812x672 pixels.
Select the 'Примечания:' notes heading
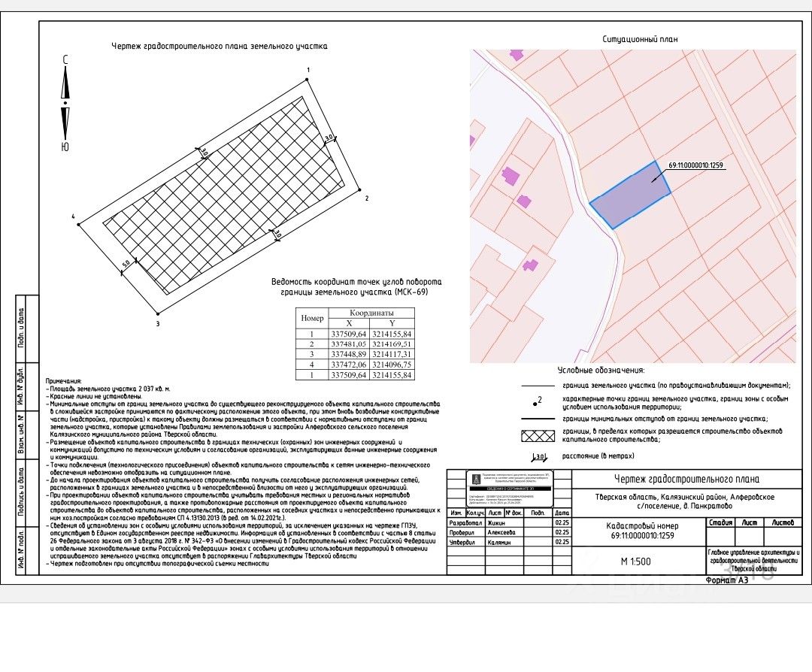(x=63, y=381)
